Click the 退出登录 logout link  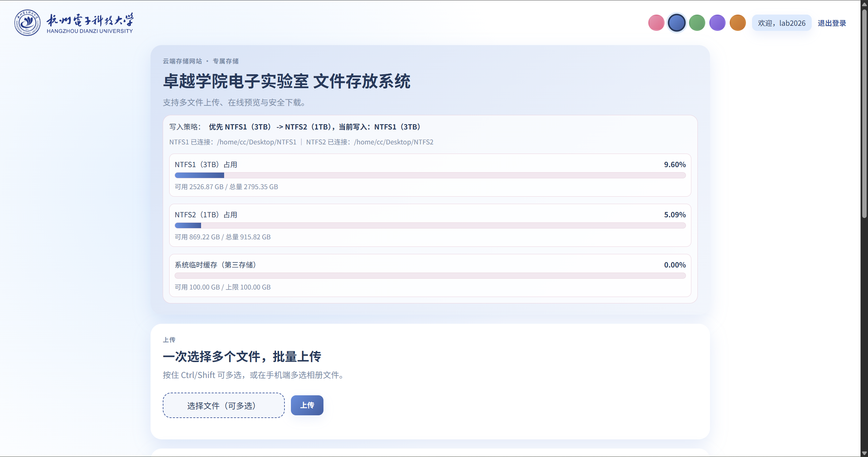[832, 23]
